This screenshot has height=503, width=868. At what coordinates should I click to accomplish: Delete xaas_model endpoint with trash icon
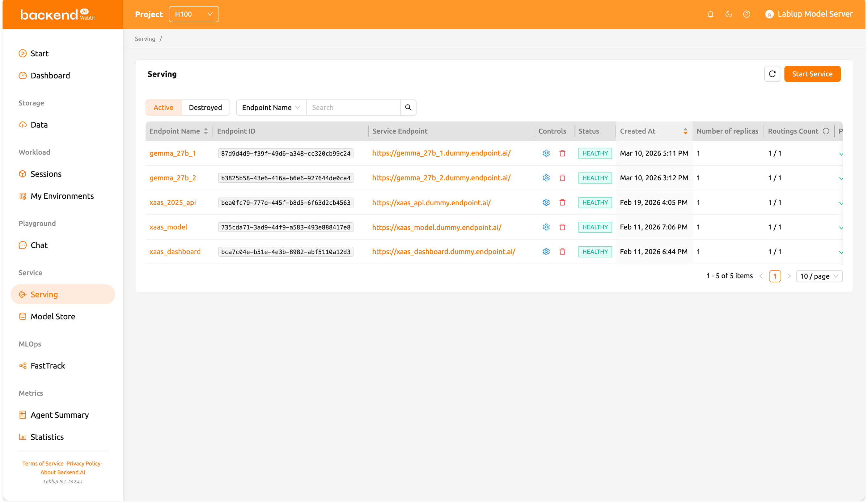tap(562, 227)
